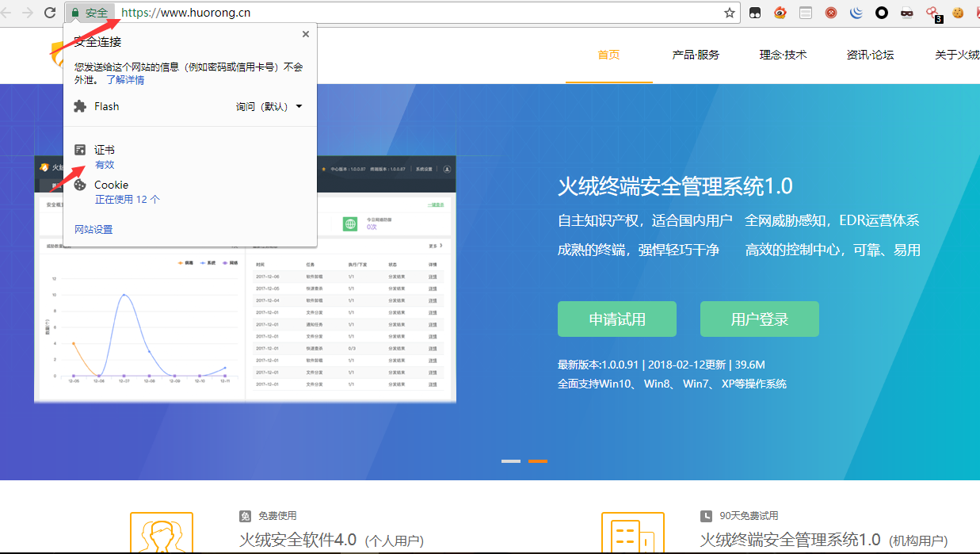Open the Flash permission dropdown 询问(默认)

pos(269,106)
